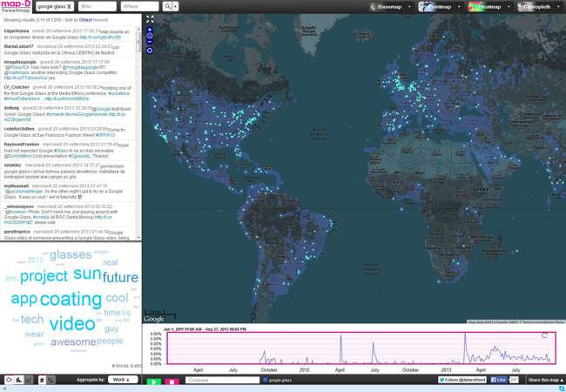
Task: Open the Basemap dropdown arrow
Action: [x=409, y=6]
